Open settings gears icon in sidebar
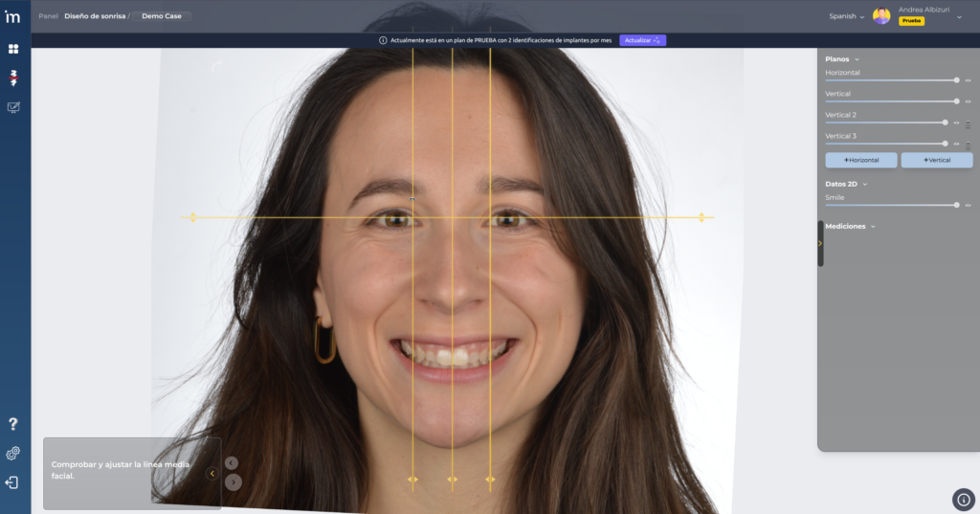 point(13,454)
